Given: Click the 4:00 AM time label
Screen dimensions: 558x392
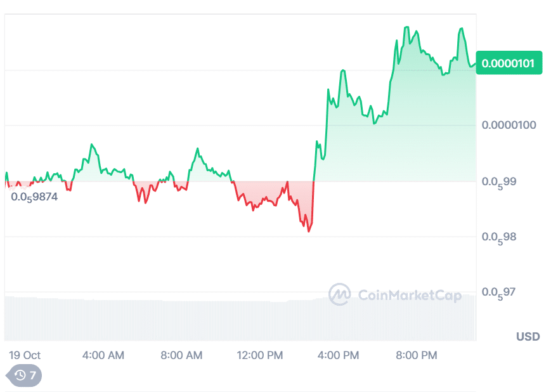Looking at the screenshot, I should (103, 355).
